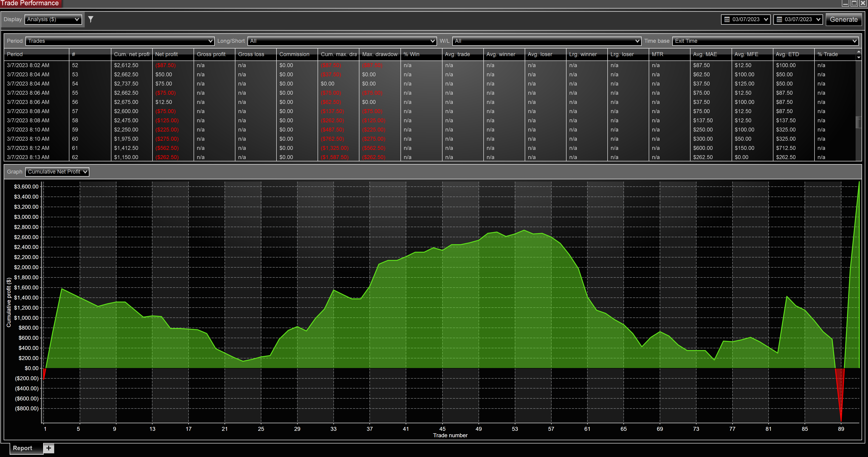Click the filter funnel icon
The width and height of the screenshot is (868, 457).
(91, 19)
